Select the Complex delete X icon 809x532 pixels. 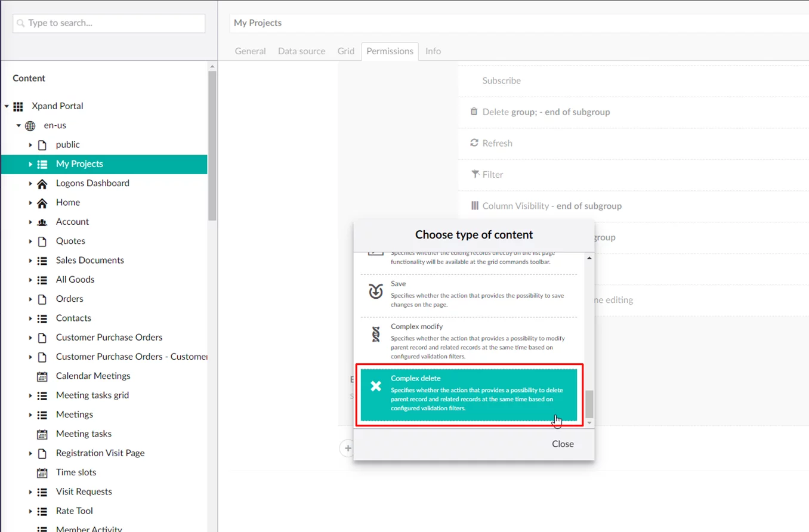click(376, 386)
